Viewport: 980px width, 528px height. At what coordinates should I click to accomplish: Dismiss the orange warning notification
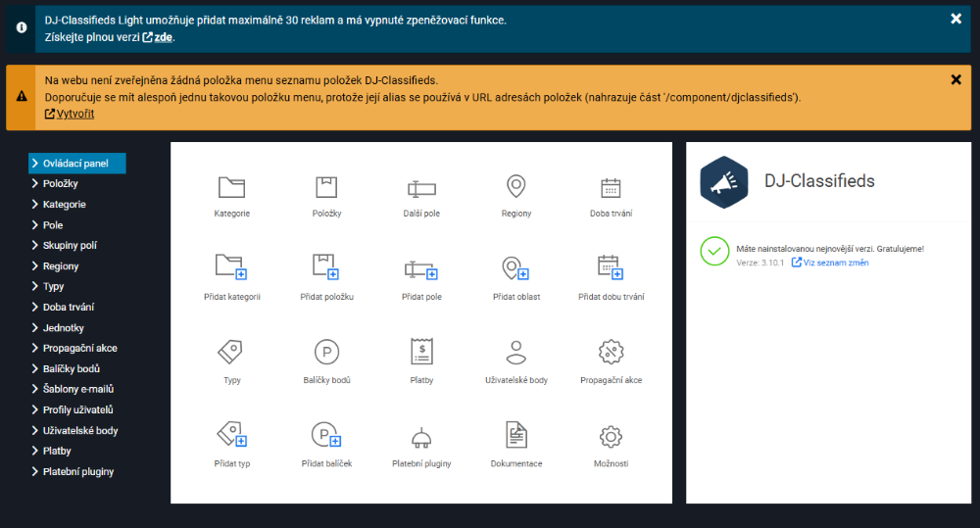point(955,79)
